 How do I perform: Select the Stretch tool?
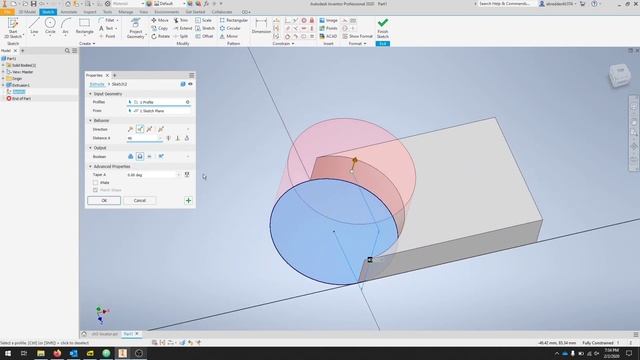point(205,28)
